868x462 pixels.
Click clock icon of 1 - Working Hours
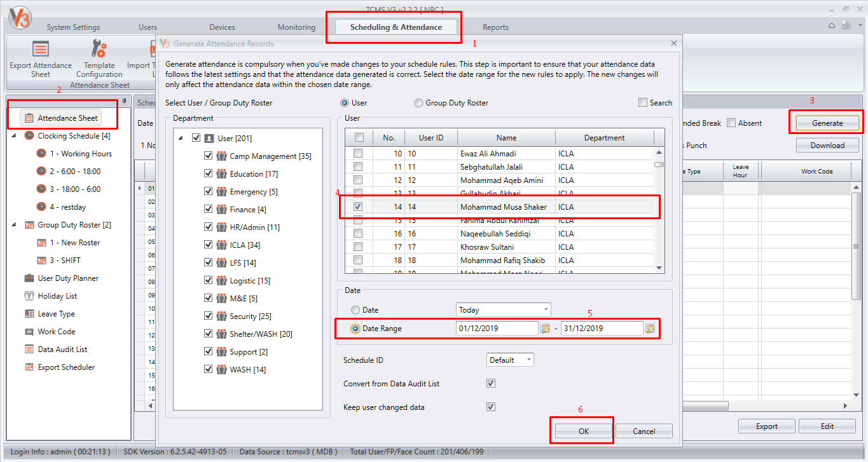[41, 153]
